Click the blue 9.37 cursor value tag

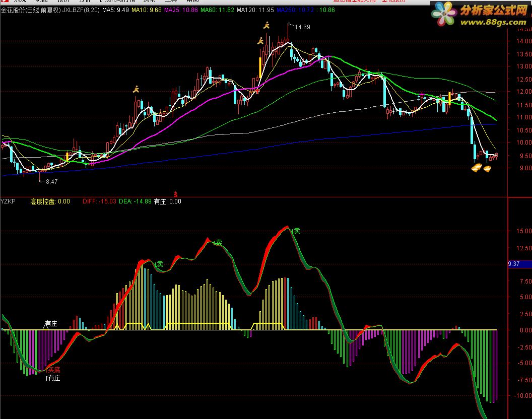[x=520, y=263]
